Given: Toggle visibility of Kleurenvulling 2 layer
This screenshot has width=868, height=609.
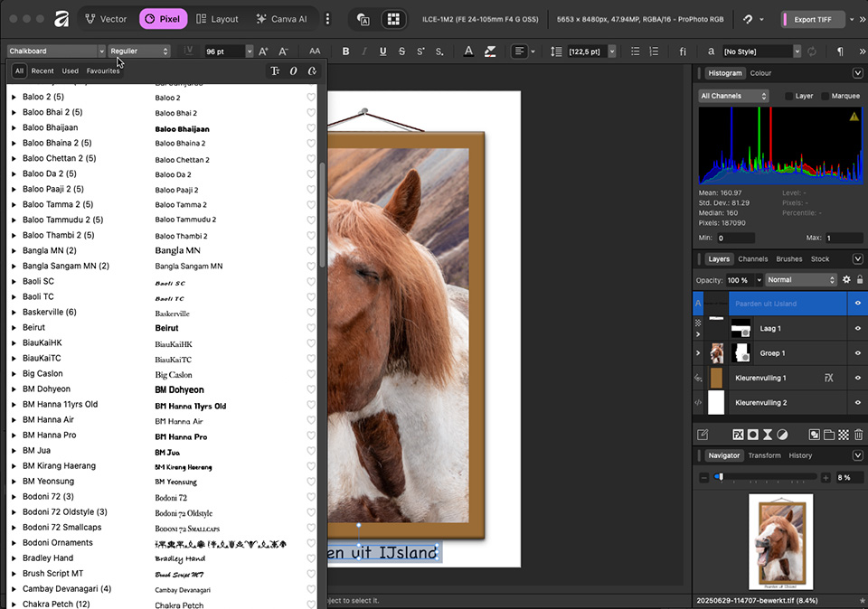Looking at the screenshot, I should (858, 402).
